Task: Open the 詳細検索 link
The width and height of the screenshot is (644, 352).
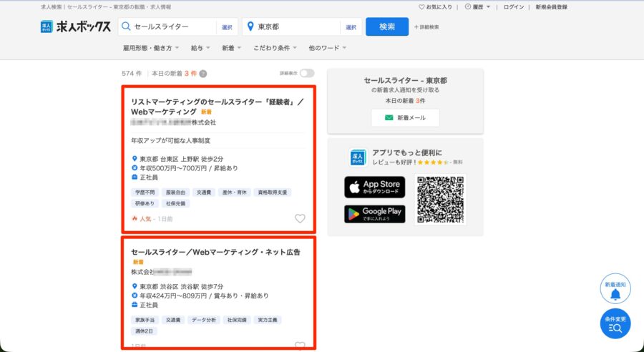Action: [x=426, y=27]
